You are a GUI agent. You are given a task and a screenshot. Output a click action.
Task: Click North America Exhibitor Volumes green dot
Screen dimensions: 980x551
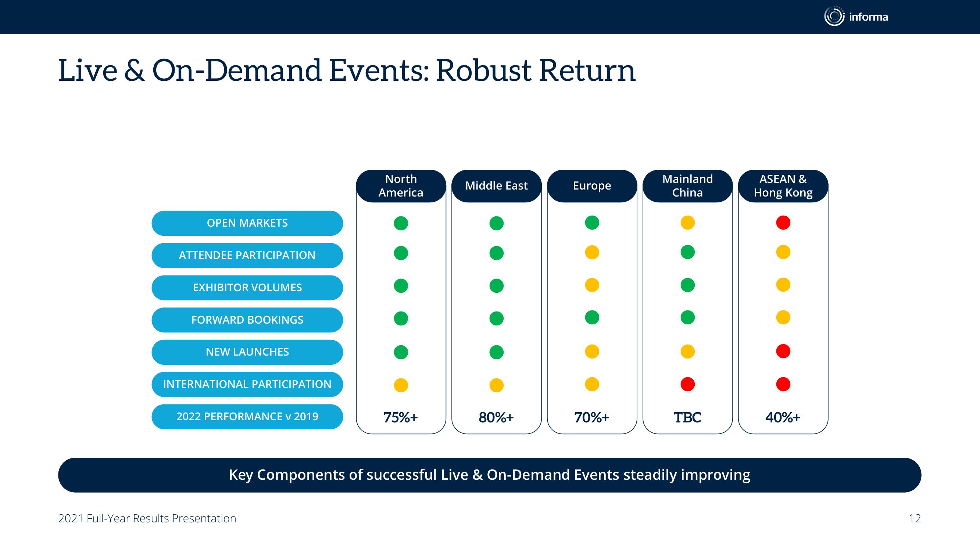[x=401, y=285]
